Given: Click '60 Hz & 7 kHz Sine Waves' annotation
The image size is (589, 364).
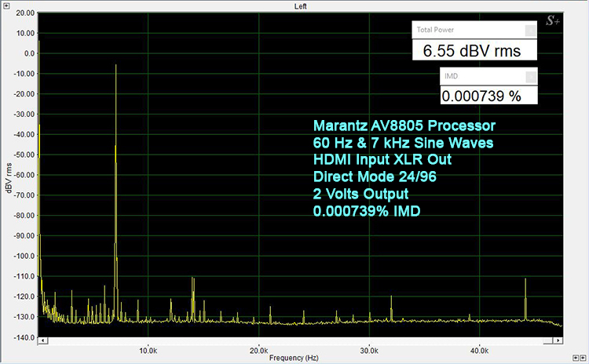Looking at the screenshot, I should click(x=403, y=143).
